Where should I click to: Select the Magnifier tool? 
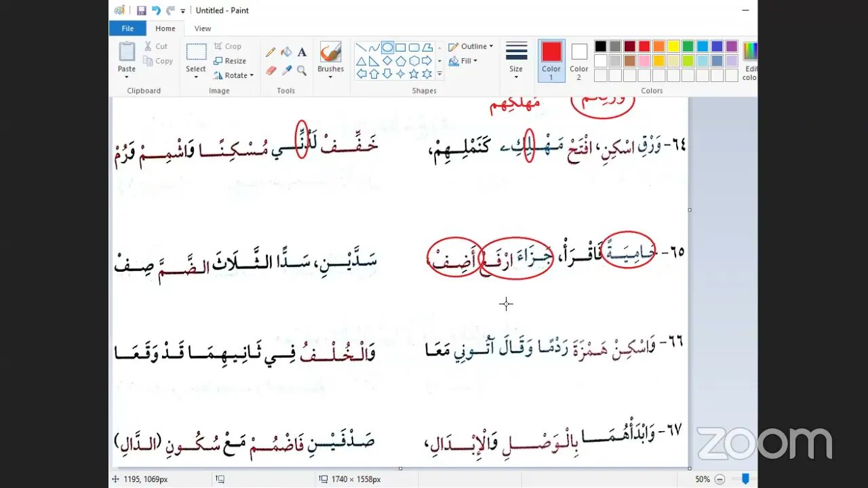click(x=302, y=70)
